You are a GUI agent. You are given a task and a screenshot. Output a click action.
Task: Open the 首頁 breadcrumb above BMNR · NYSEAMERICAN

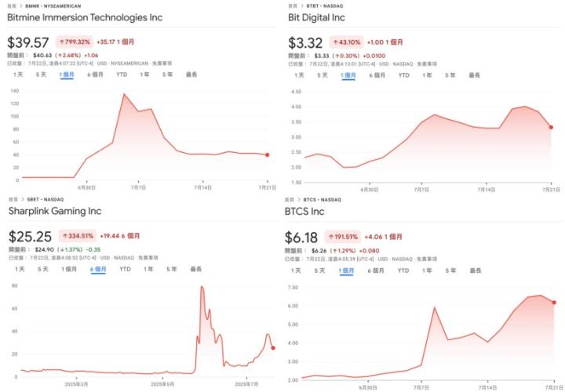pos(12,6)
